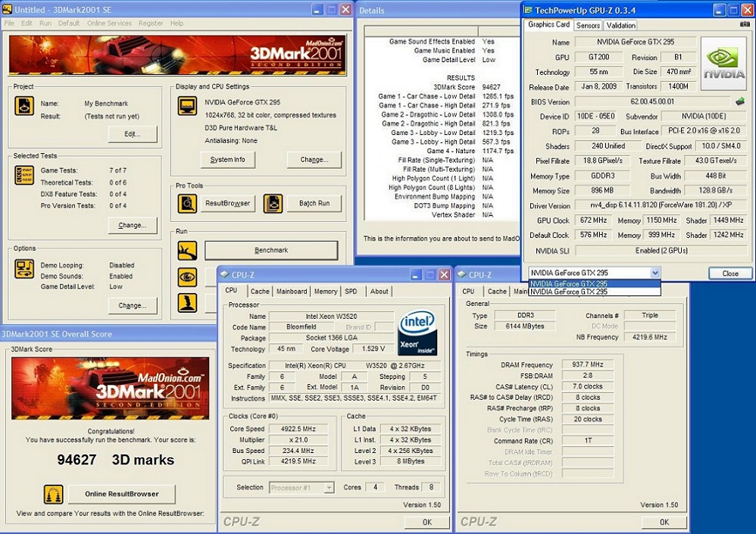Click Change... button under Selected Tests
This screenshot has width=756, height=534.
point(133,225)
